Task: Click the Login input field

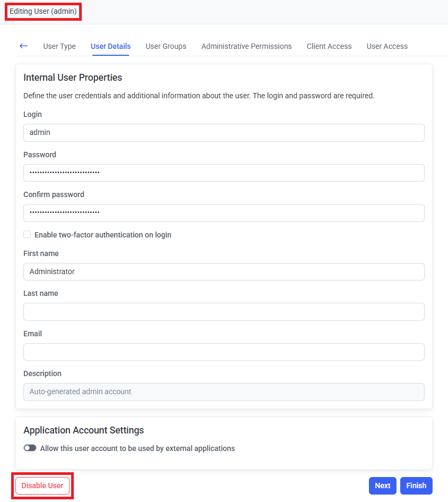Action: (x=223, y=133)
